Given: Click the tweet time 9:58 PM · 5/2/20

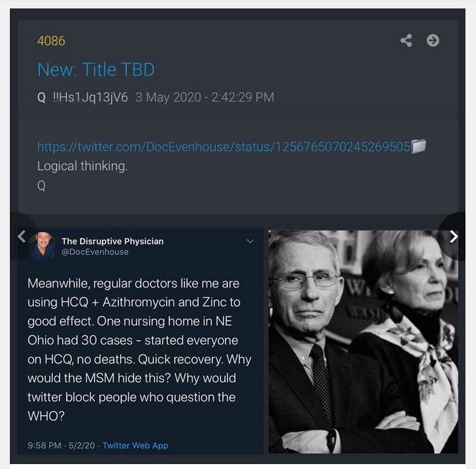Looking at the screenshot, I should pyautogui.click(x=61, y=445).
